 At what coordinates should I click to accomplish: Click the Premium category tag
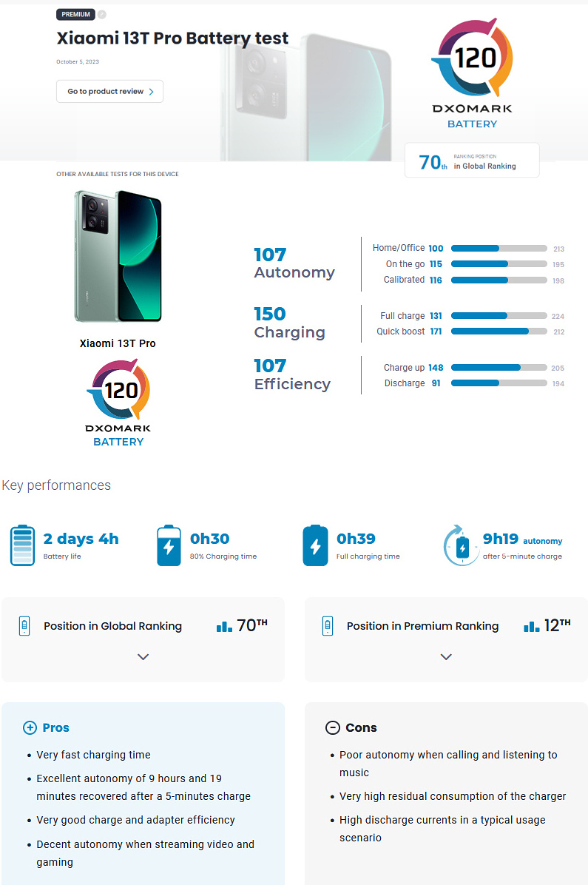pos(75,14)
